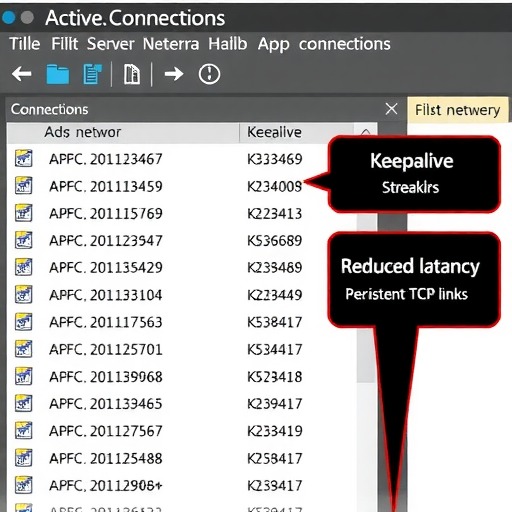Viewport: 512px width, 512px height.
Task: Select connection APFC. 201127567
Action: [106, 431]
